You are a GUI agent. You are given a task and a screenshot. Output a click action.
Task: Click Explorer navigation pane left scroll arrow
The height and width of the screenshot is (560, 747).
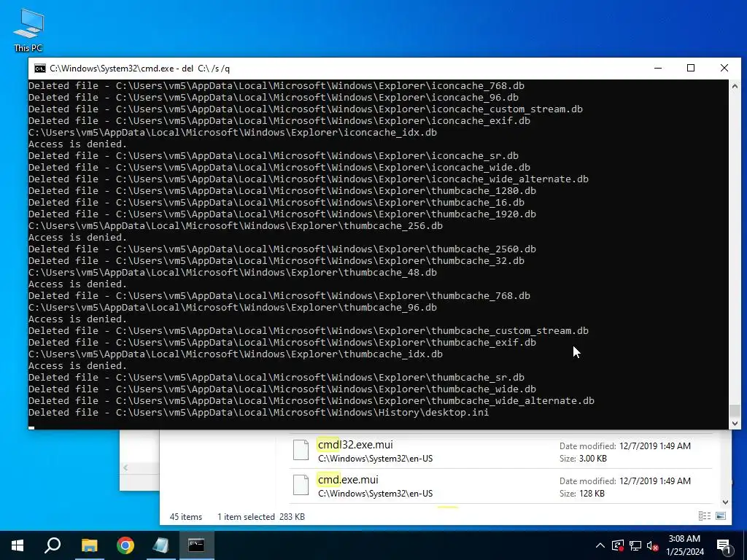(125, 467)
